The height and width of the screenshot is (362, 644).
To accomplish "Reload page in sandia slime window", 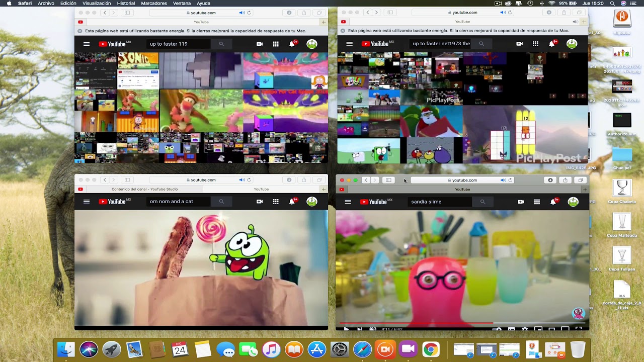I will (x=510, y=180).
